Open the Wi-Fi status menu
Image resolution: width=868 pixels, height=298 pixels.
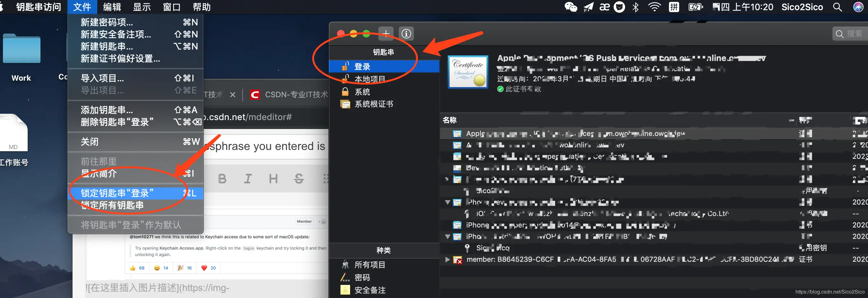pos(654,7)
